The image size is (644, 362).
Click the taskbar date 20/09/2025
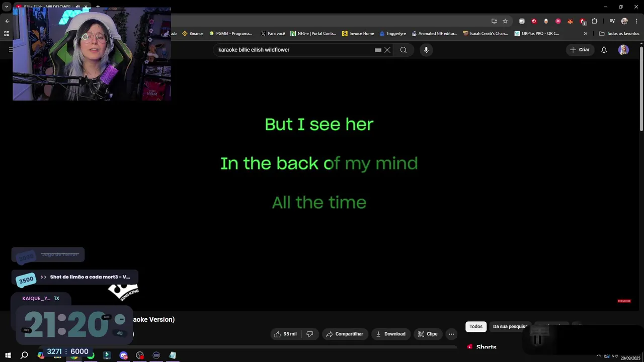pyautogui.click(x=629, y=358)
